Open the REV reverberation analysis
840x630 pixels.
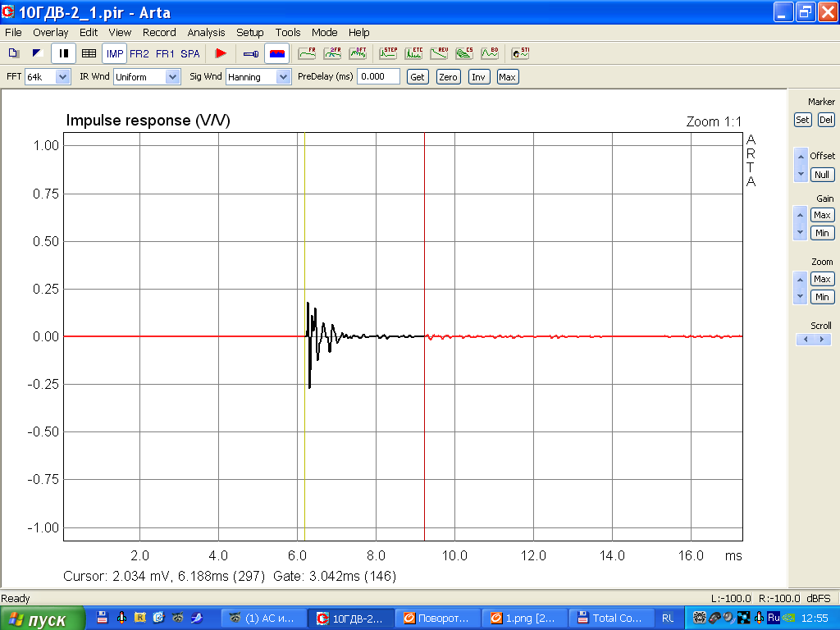tap(440, 53)
